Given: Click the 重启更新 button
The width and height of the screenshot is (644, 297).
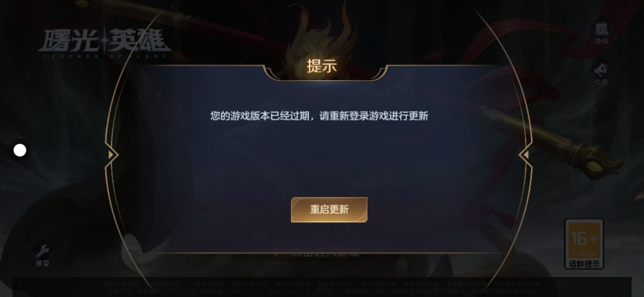Looking at the screenshot, I should [x=329, y=210].
